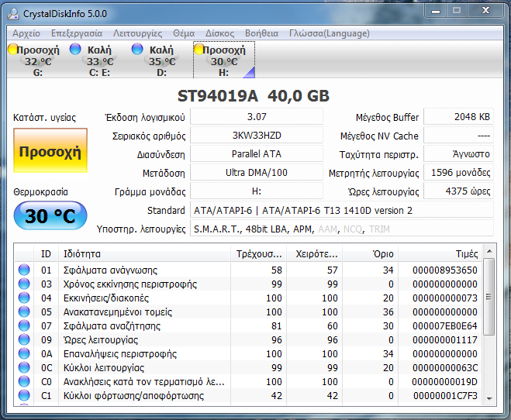The height and width of the screenshot is (420, 511).
Task: Click the CrystalDiskInfo title bar app icon
Action: (14, 14)
